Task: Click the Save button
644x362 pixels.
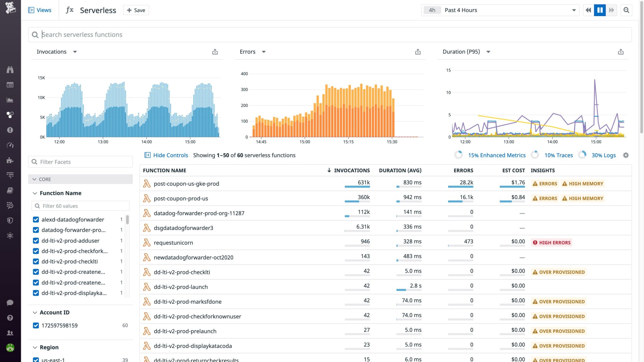Action: click(136, 10)
